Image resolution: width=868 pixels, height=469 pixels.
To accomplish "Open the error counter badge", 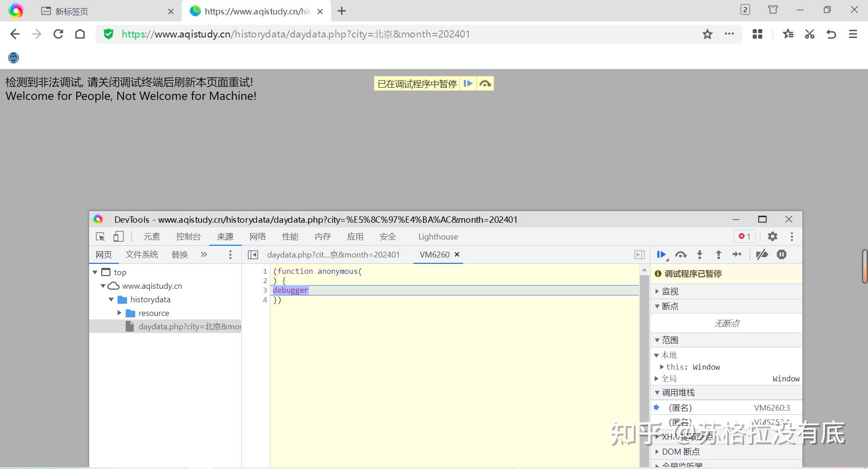I will (745, 236).
